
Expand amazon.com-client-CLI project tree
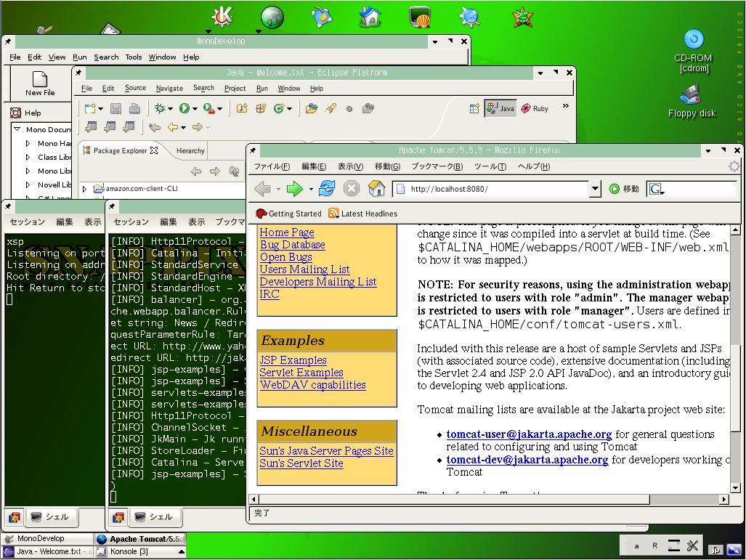[x=85, y=189]
